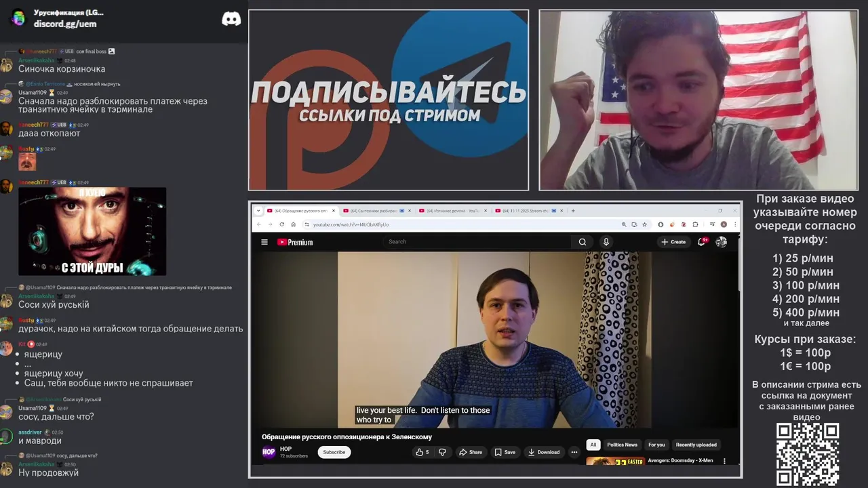Click the discord.gg/uem invite text
The width and height of the screenshot is (868, 488).
point(65,24)
